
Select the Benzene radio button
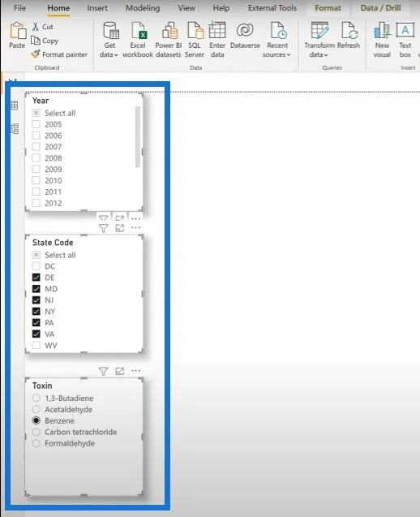click(36, 420)
